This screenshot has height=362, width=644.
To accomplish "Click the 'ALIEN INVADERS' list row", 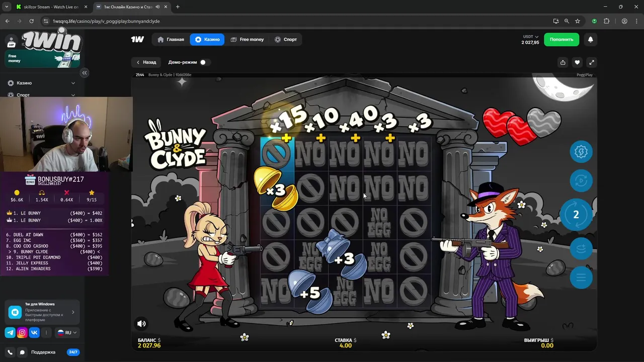I will point(54,268).
